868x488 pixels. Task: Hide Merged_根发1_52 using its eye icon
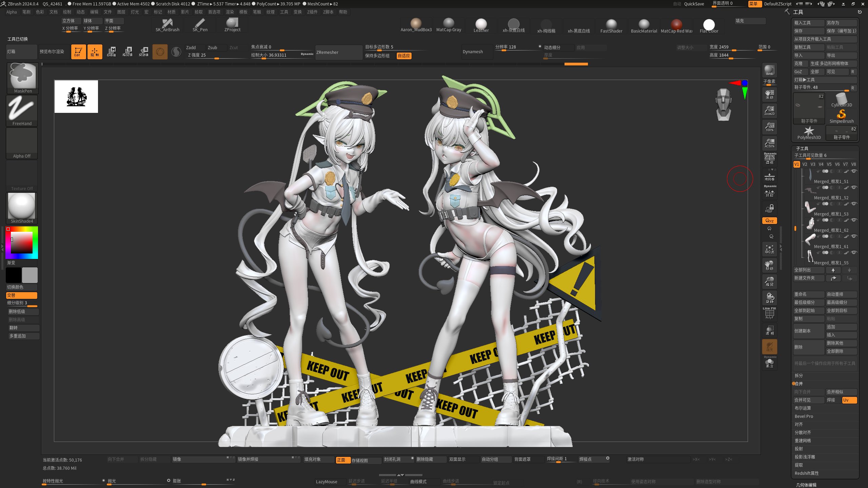coord(854,187)
